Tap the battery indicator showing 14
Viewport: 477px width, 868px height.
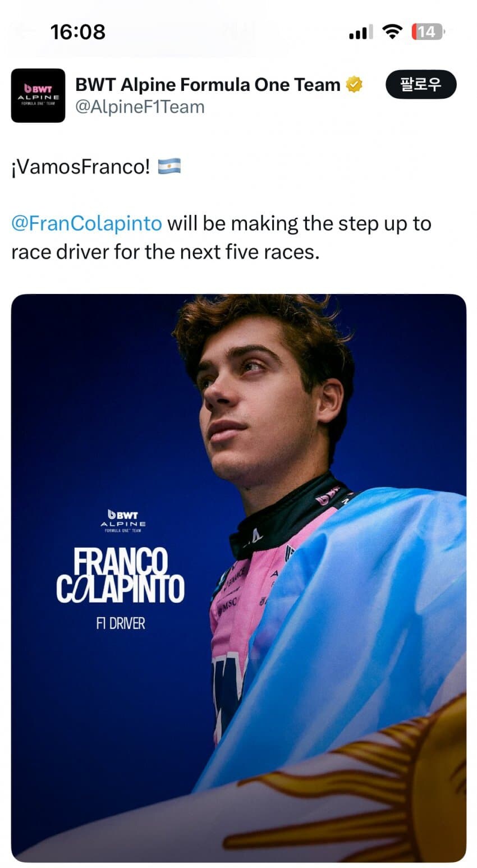pos(427,32)
